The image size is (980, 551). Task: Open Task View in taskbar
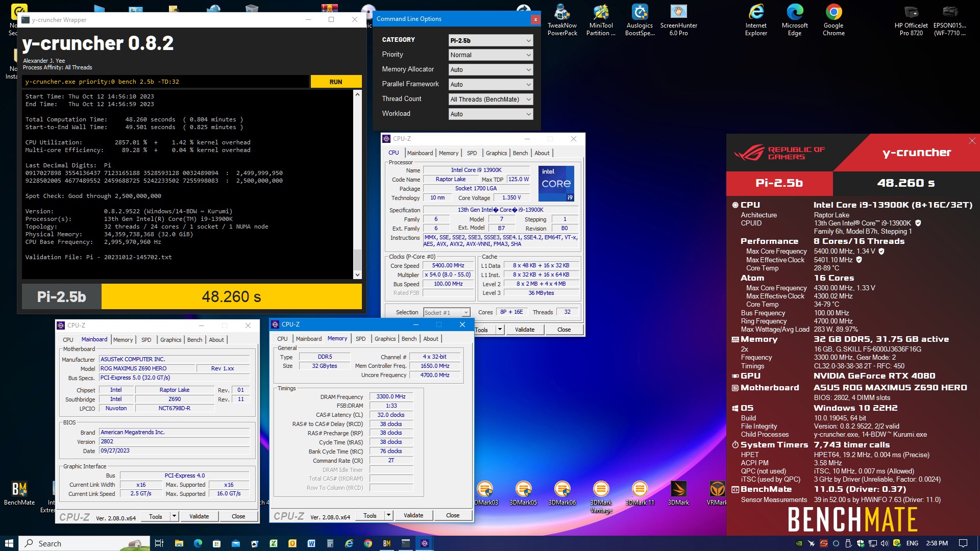coord(159,543)
